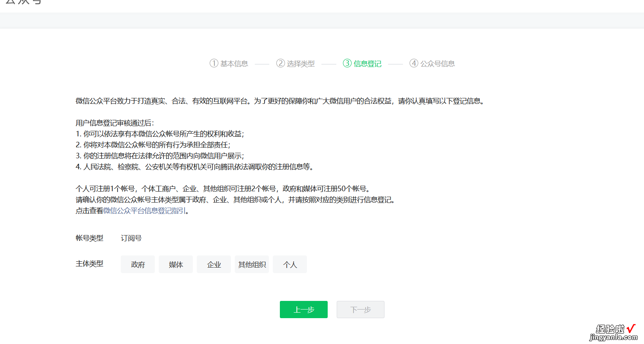The height and width of the screenshot is (344, 644).
Task: Click step 2 选择类型 in progress bar
Action: coord(296,63)
